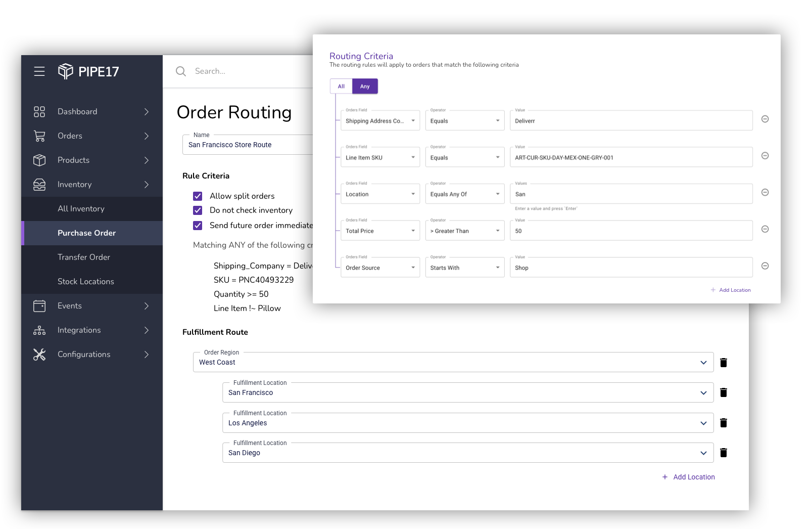Open Stock Locations in sidebar
This screenshot has height=529, width=812.
(92, 282)
